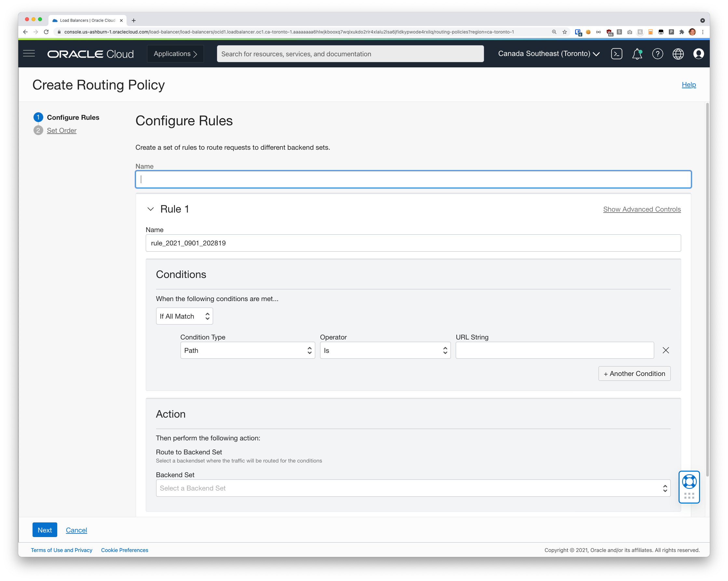Remove condition with the X icon
The height and width of the screenshot is (581, 728).
(x=666, y=350)
